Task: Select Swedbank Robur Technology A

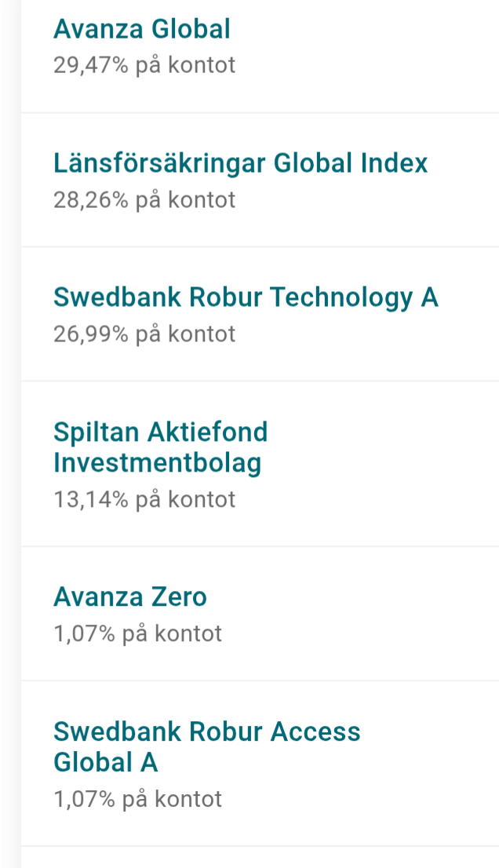Action: coord(246,297)
